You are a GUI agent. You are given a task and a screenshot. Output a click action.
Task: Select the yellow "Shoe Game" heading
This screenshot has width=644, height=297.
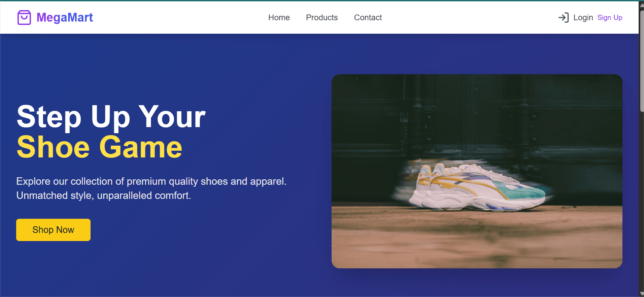[99, 147]
